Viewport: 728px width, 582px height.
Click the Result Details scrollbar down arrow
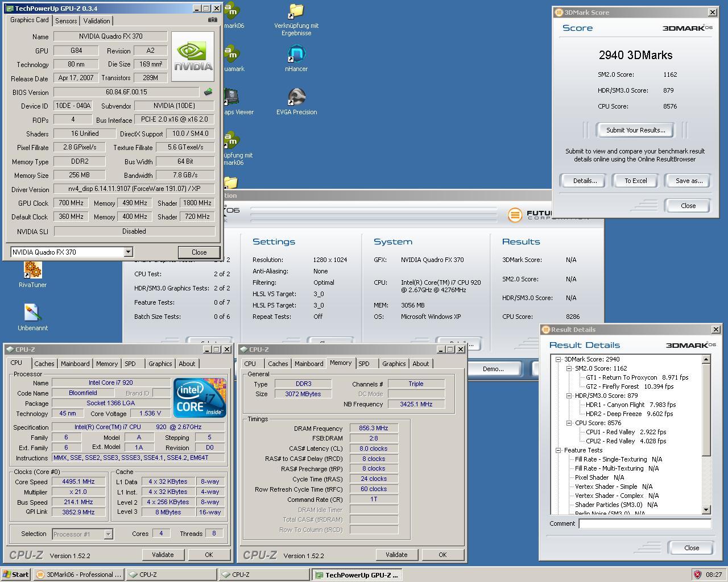(706, 510)
